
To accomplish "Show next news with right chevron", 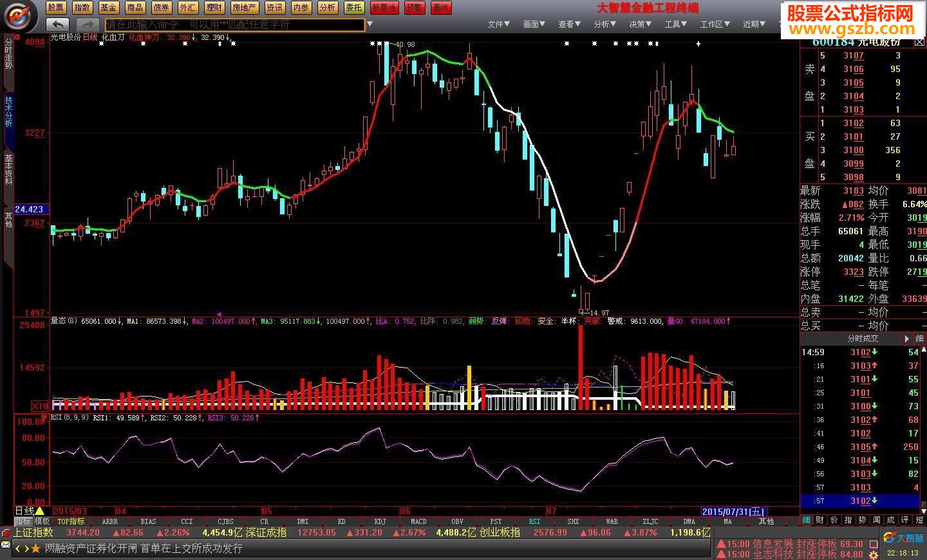I will 26,548.
